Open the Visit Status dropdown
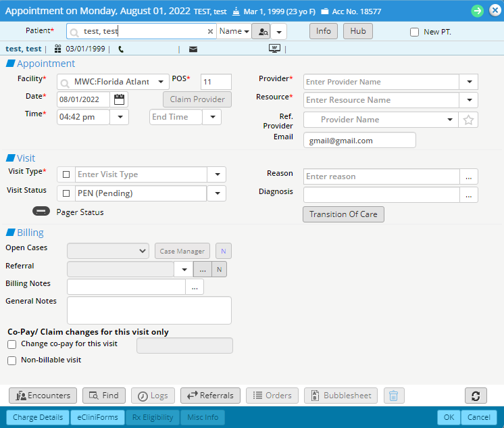 pyautogui.click(x=216, y=193)
